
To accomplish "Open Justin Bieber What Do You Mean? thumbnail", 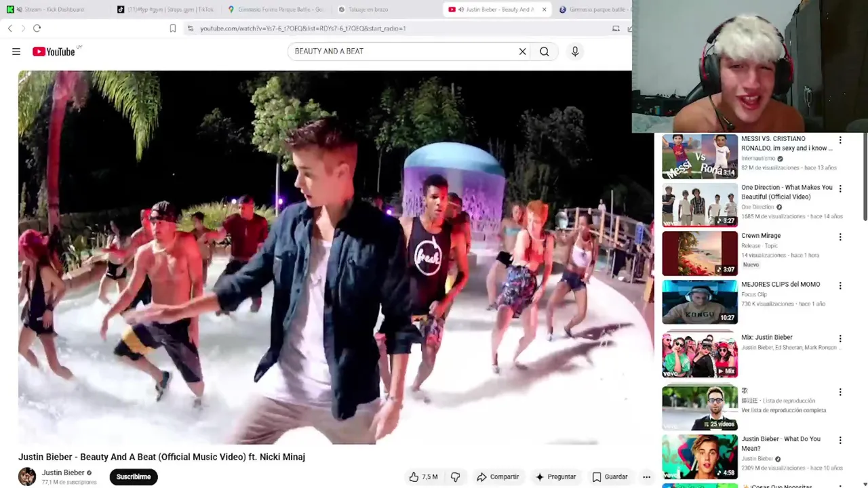I will 700,457.
